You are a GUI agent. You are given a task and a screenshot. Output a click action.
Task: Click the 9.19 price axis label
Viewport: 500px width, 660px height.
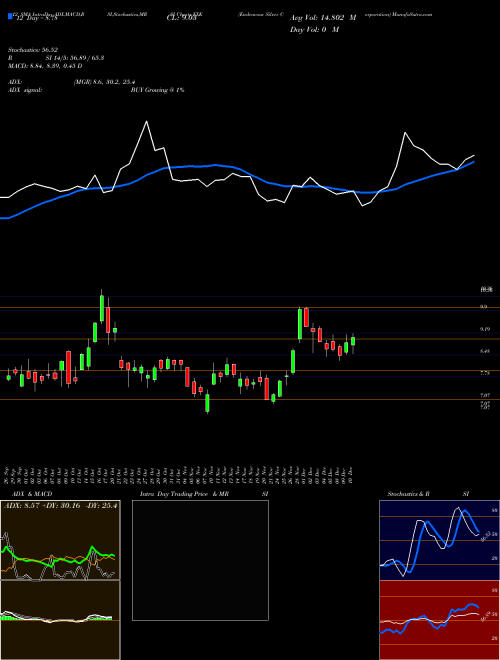[x=484, y=329]
